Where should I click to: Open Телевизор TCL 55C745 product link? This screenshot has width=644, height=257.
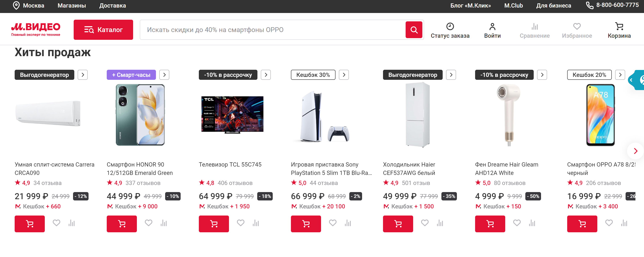click(x=230, y=164)
